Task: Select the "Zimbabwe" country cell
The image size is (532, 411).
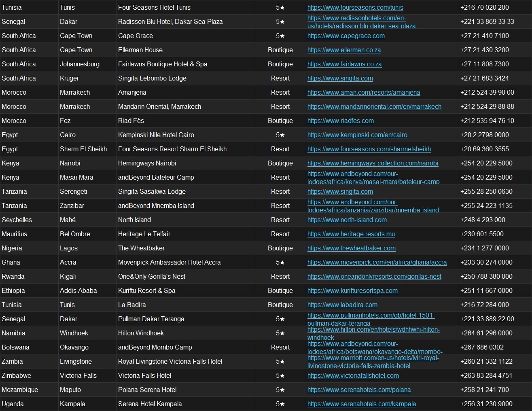Action: click(29, 375)
